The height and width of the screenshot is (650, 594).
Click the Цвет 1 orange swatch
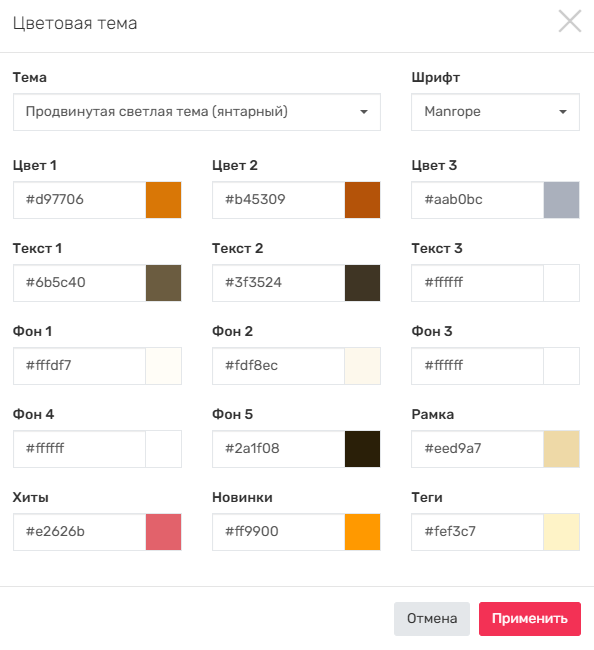(x=163, y=200)
